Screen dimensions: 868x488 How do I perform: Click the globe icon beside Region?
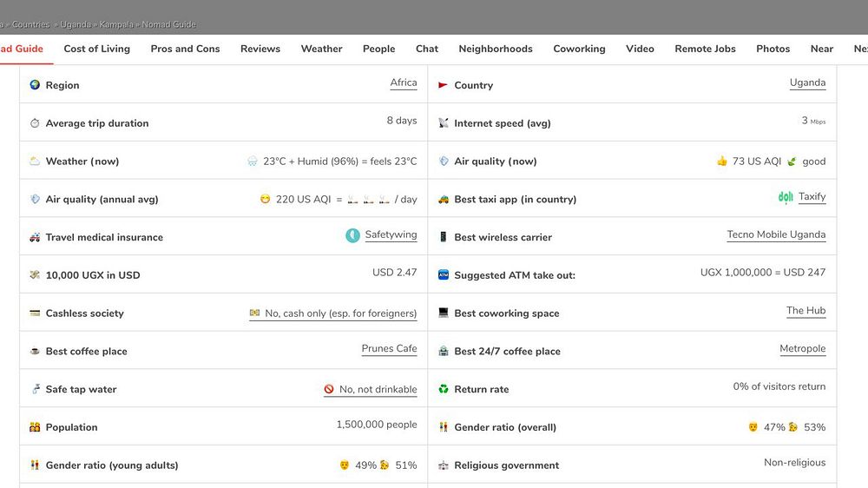coord(35,85)
